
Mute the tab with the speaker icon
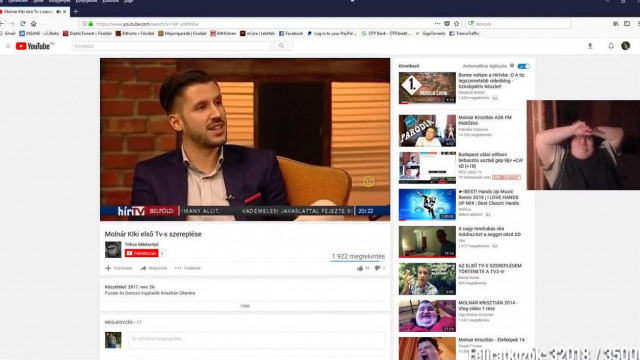[x=58, y=12]
